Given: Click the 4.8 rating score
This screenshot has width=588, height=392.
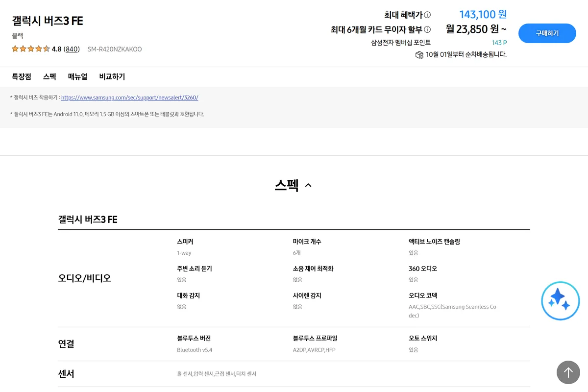Looking at the screenshot, I should (57, 49).
